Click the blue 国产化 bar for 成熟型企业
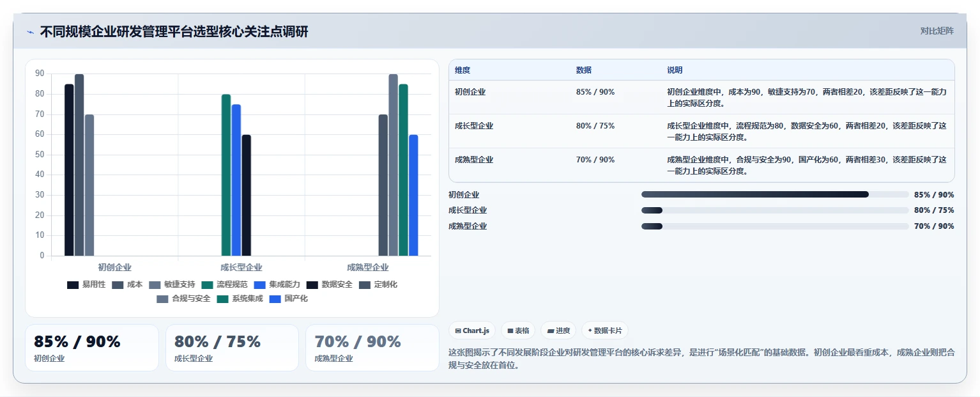Screen dimensions: 980x397 [414, 195]
